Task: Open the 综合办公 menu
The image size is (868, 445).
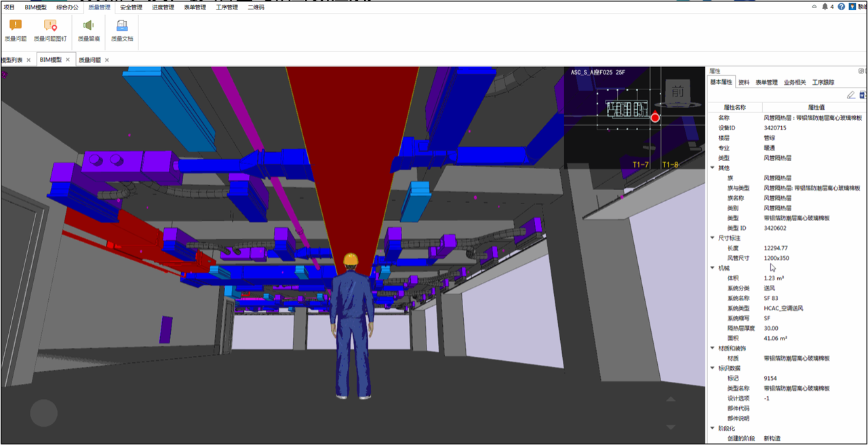Action: click(x=68, y=7)
